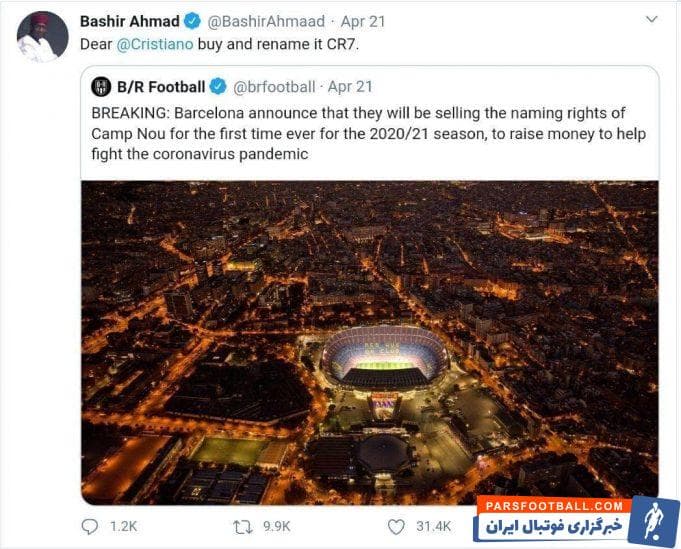
Task: Click Bashir Ahmad's profile avatar
Action: (x=42, y=36)
